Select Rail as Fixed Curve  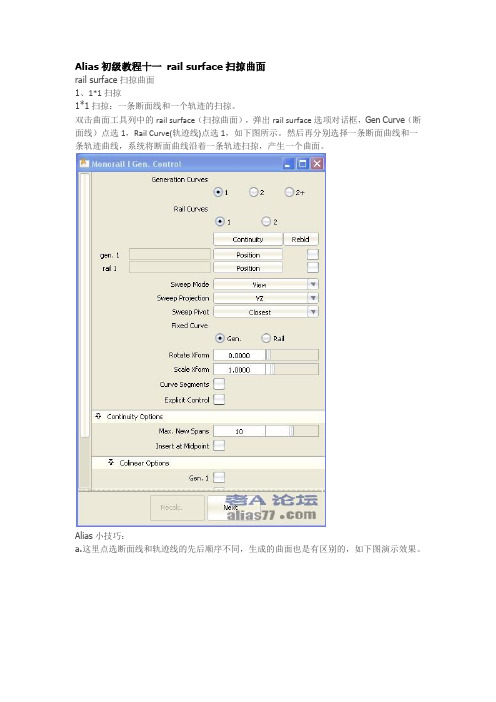[266, 338]
